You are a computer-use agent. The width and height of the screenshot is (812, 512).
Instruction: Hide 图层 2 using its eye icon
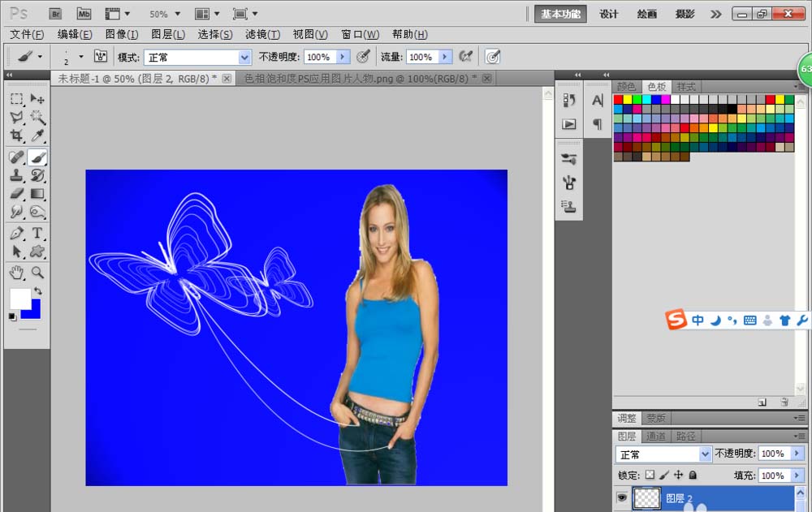(623, 498)
